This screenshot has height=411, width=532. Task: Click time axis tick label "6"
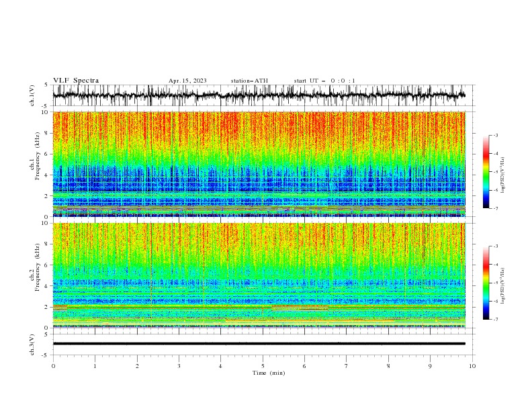click(x=304, y=366)
